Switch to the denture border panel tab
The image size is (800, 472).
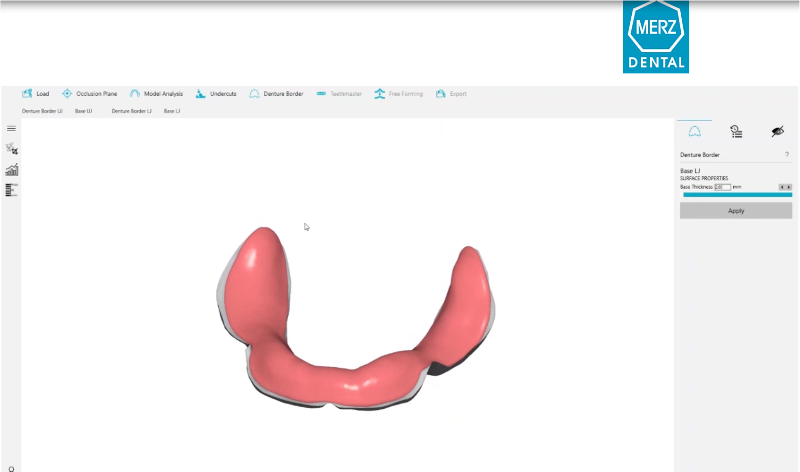pos(694,131)
